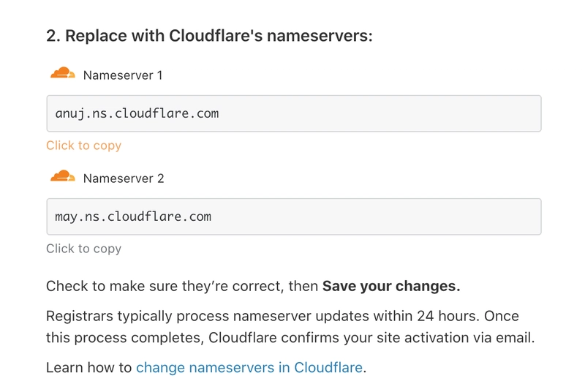The width and height of the screenshot is (585, 392).
Task: Click the Nameserver 1 label
Action: click(x=123, y=75)
